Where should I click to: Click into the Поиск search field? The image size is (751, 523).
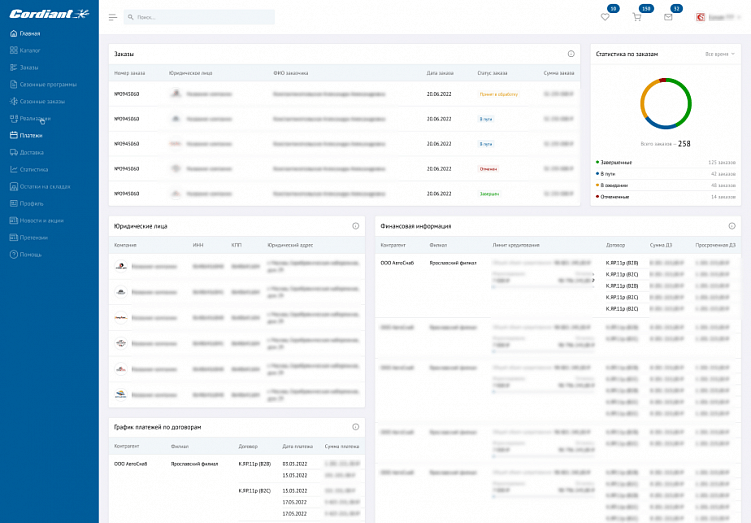pyautogui.click(x=200, y=17)
